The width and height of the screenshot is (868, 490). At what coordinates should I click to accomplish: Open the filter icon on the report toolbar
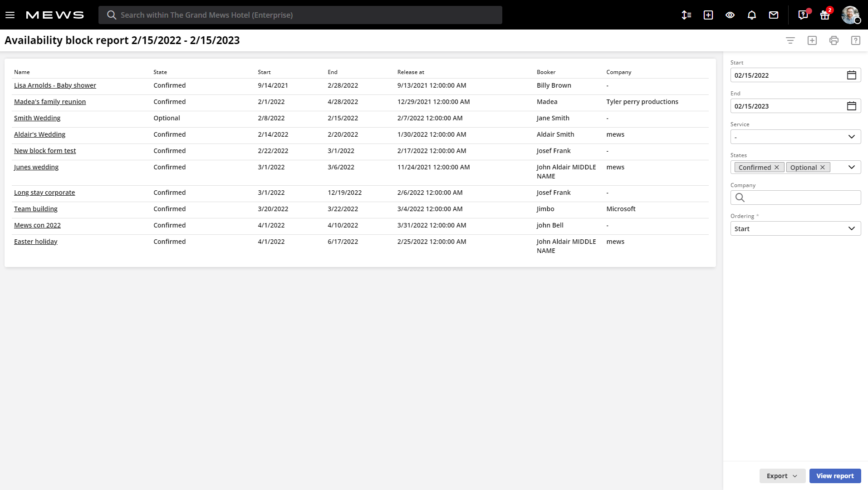tap(790, 40)
